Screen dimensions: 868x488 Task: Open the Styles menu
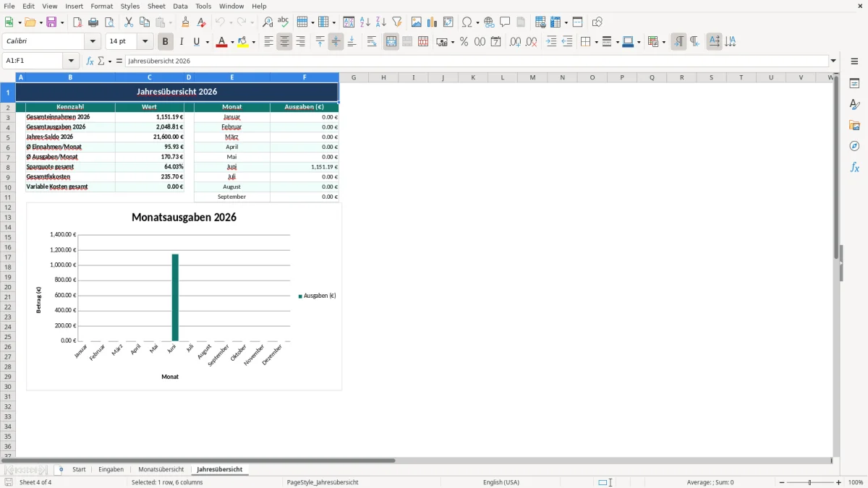point(130,6)
